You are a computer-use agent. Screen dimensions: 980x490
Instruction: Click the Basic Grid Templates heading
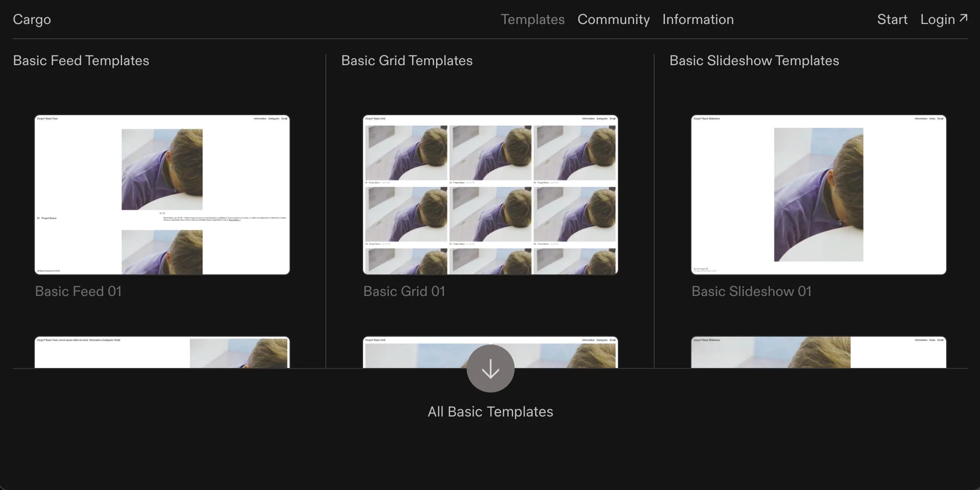tap(407, 60)
